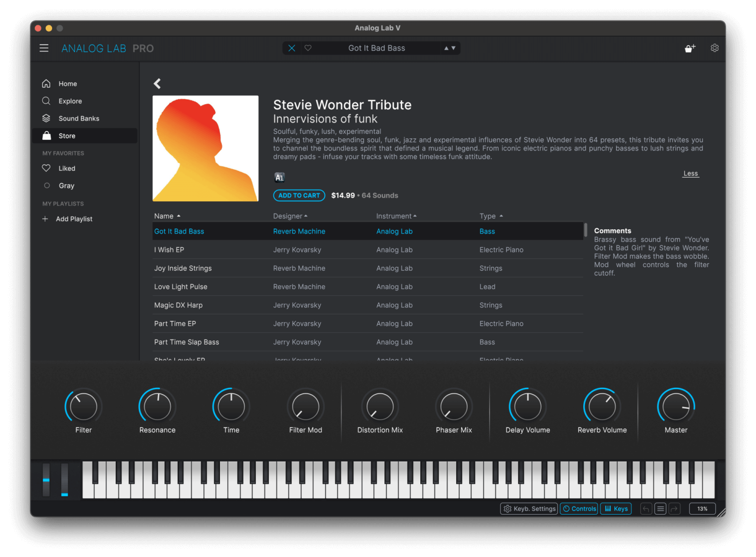Go back using the left chevron arrow
The height and width of the screenshot is (557, 756).
click(157, 84)
